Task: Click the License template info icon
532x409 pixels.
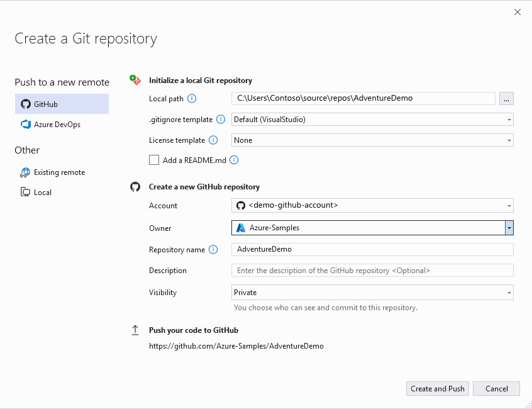Action: pos(213,140)
